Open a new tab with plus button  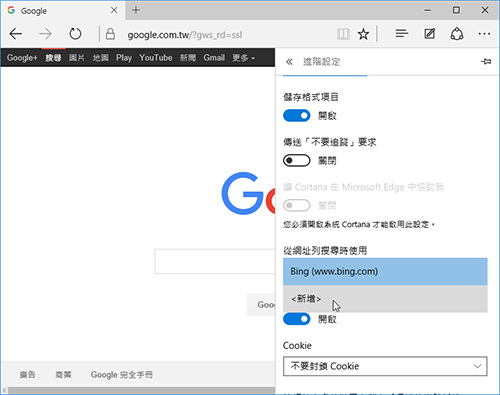point(136,10)
